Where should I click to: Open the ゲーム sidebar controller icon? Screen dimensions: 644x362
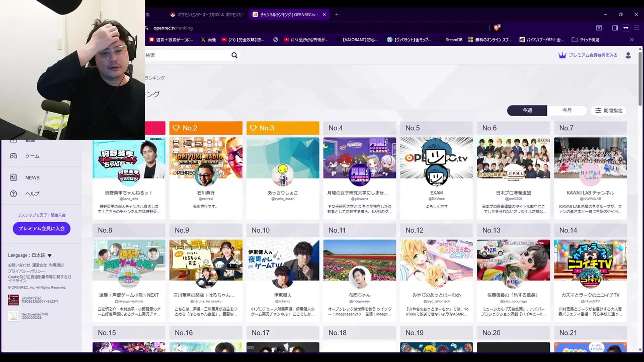point(14,156)
